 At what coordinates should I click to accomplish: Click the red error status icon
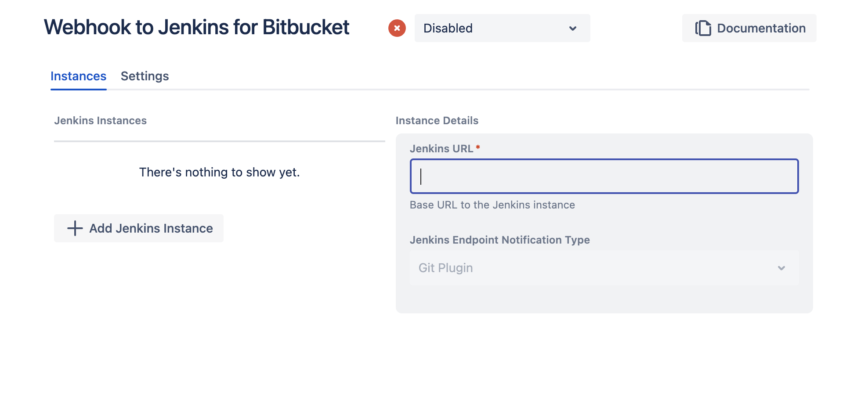click(397, 28)
